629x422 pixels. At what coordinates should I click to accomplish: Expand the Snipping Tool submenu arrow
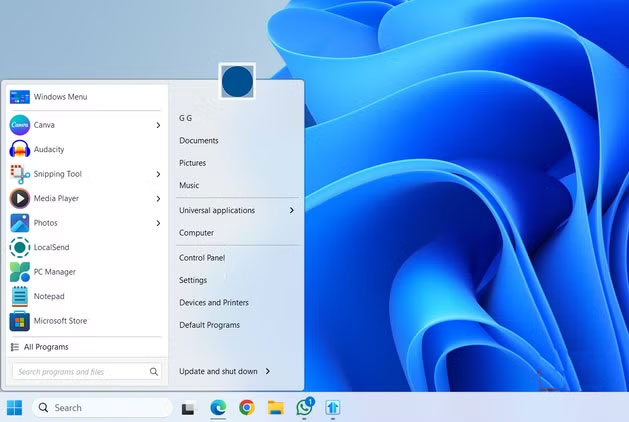click(158, 174)
